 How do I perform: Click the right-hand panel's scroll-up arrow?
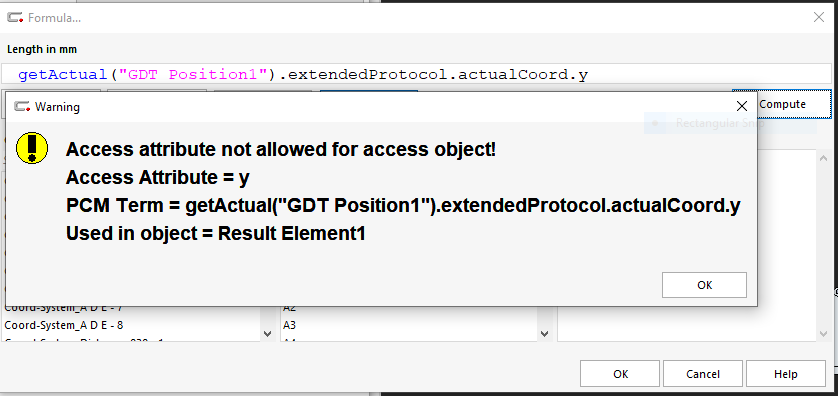pyautogui.click(x=824, y=158)
